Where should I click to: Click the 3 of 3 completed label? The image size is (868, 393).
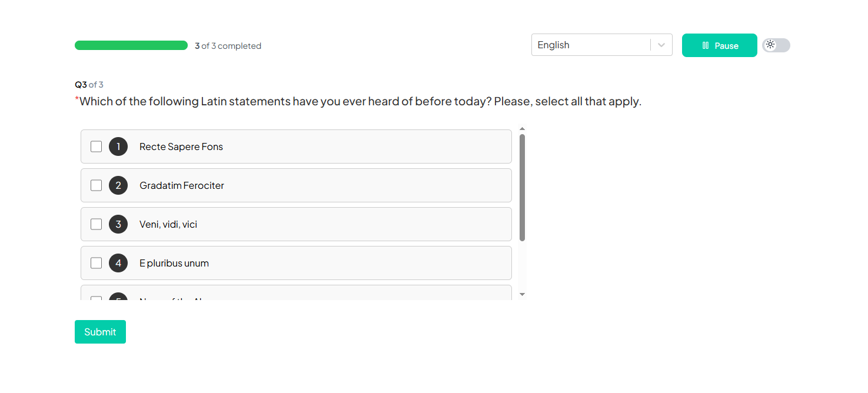(x=228, y=45)
